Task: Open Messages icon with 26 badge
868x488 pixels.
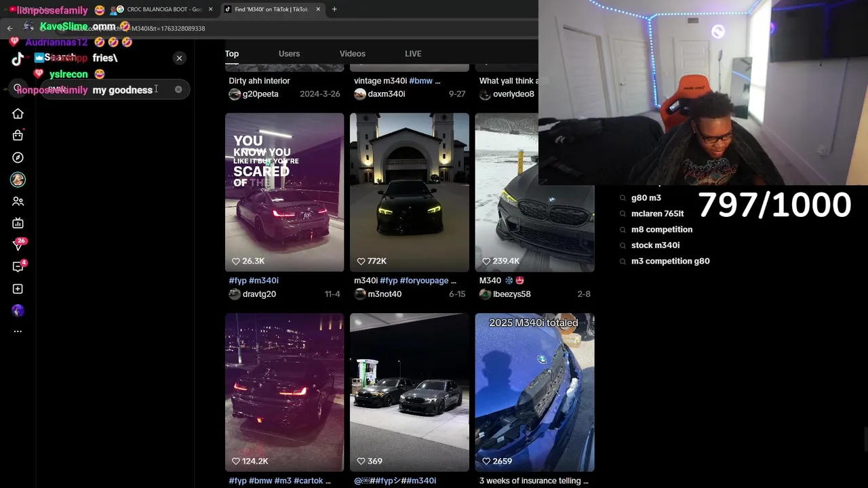Action: [x=18, y=245]
